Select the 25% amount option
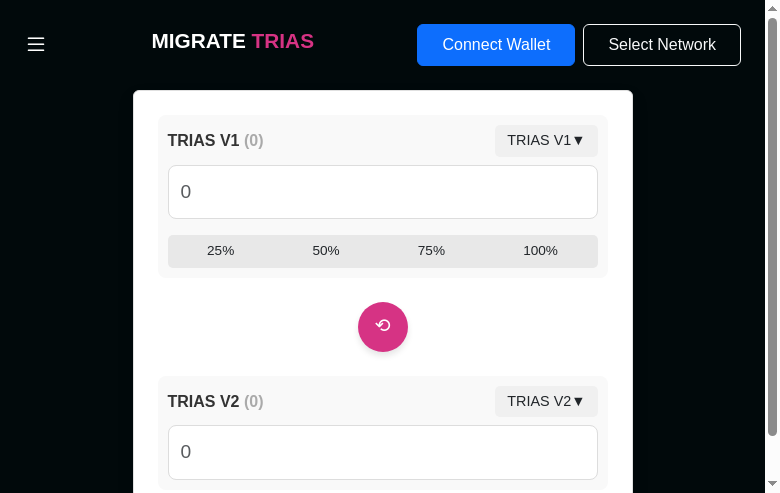Viewport: 780px width, 493px height. coord(221,251)
